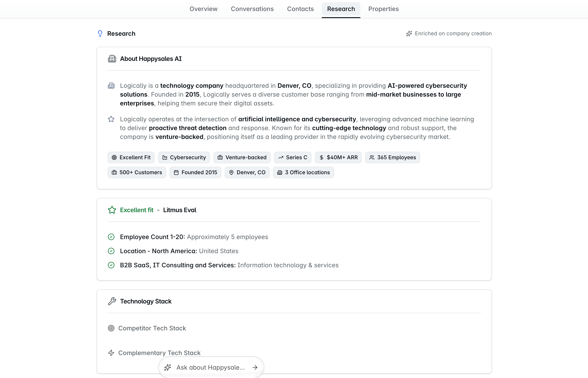Select the Research tab
The image size is (588, 378).
point(341,9)
